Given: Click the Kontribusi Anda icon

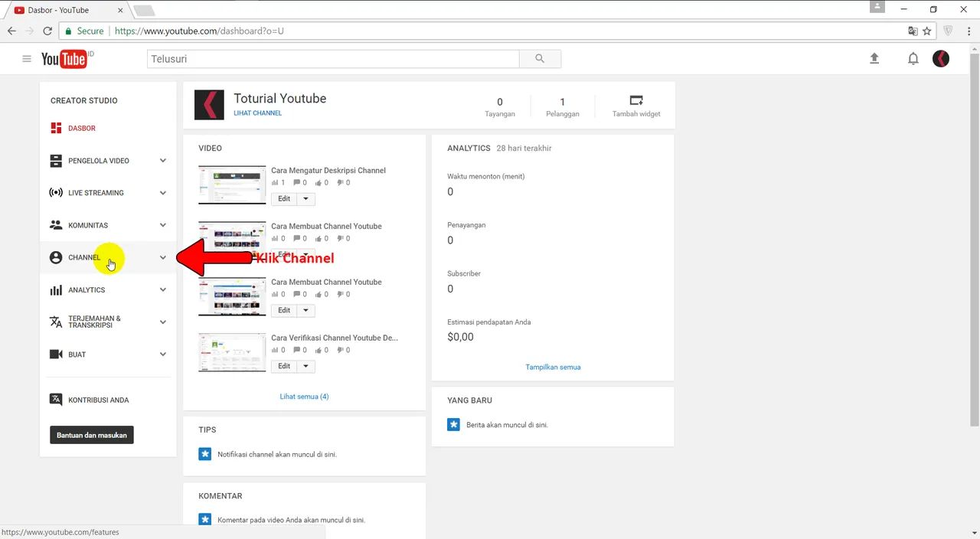Looking at the screenshot, I should coord(56,400).
